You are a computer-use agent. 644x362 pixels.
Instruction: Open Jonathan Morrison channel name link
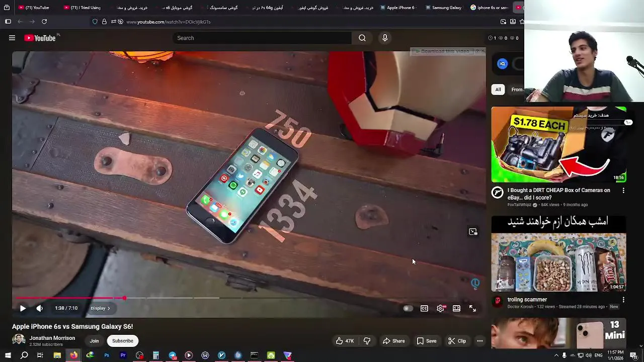click(52, 338)
